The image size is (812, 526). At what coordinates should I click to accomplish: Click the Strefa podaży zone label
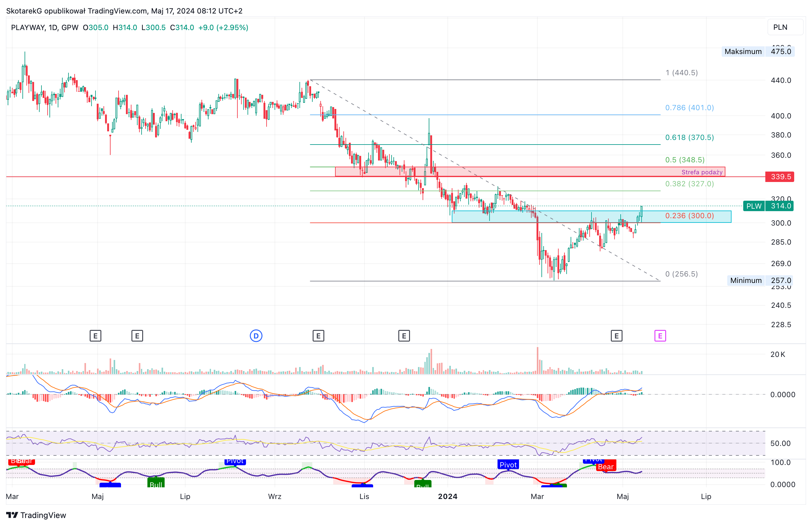pos(702,172)
